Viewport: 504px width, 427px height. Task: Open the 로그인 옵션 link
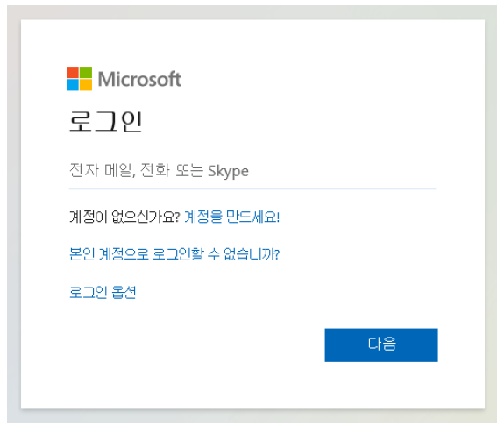coord(103,293)
